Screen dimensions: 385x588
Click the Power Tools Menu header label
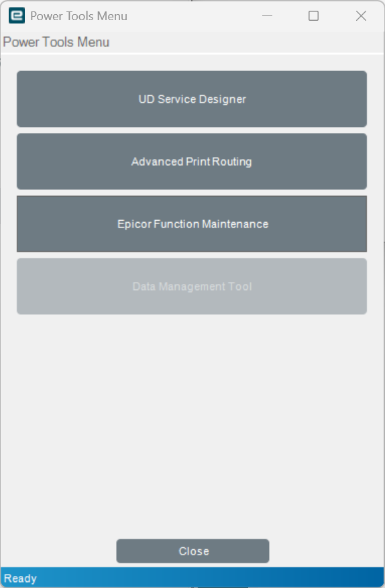point(56,42)
